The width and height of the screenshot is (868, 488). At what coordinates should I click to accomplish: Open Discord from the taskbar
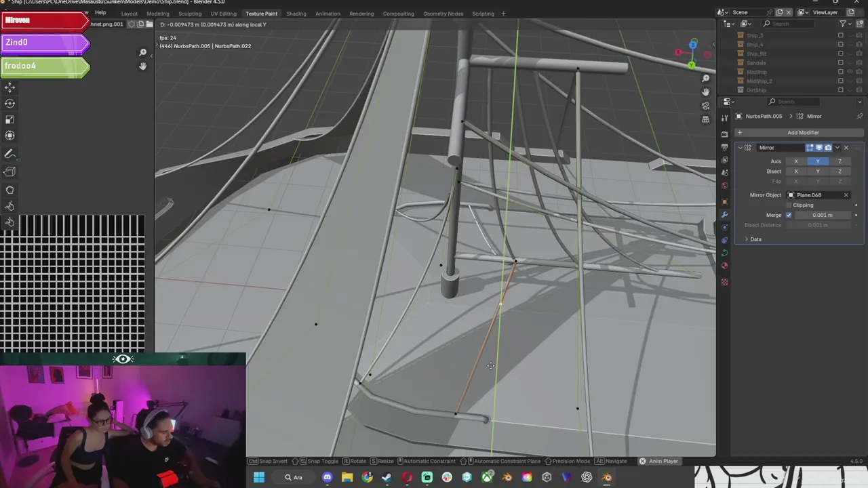[x=328, y=477]
